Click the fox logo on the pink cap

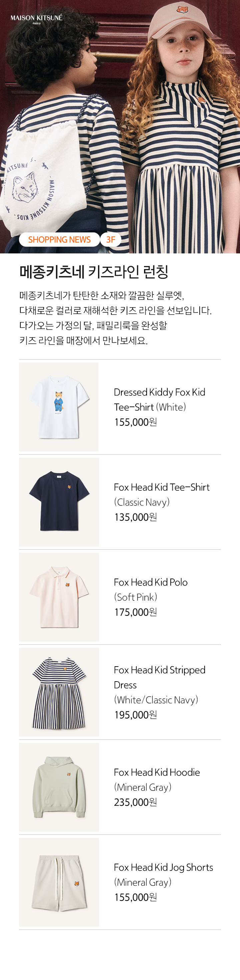coord(183,8)
